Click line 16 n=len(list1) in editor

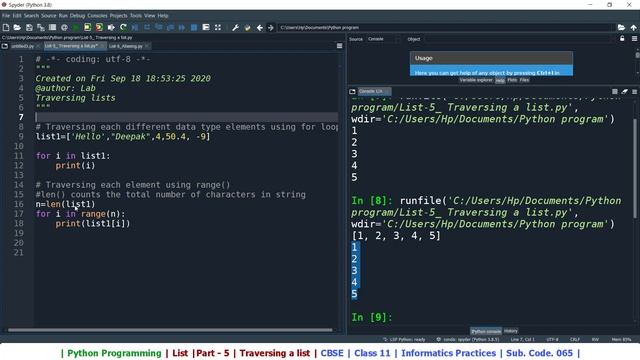coord(65,204)
